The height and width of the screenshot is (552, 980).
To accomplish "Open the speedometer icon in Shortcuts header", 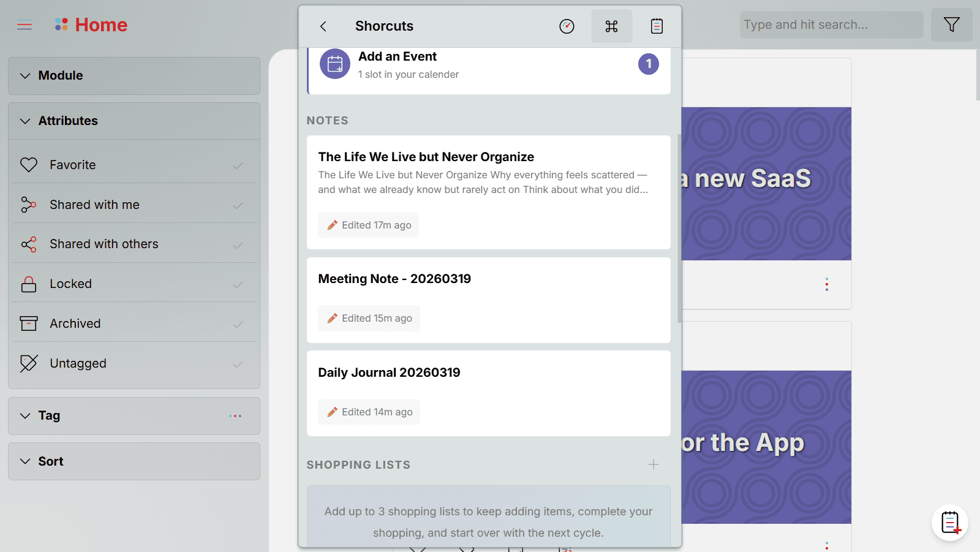I will (567, 26).
